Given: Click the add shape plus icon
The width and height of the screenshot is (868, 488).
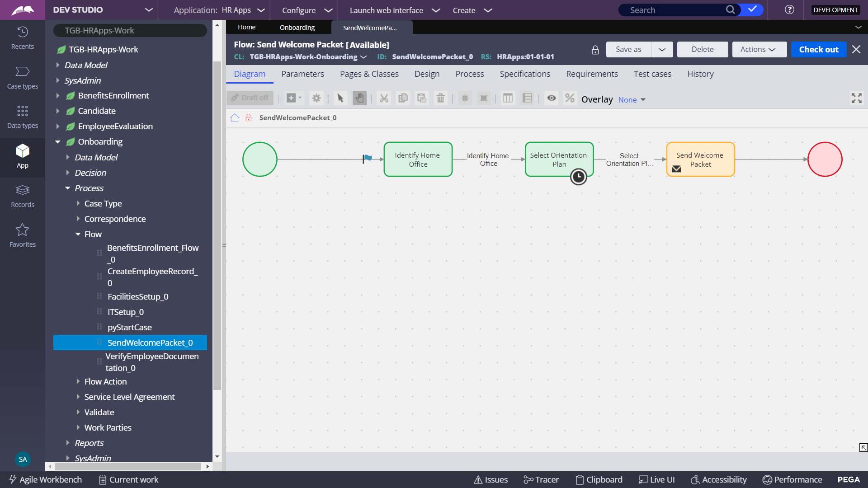Looking at the screenshot, I should point(294,98).
